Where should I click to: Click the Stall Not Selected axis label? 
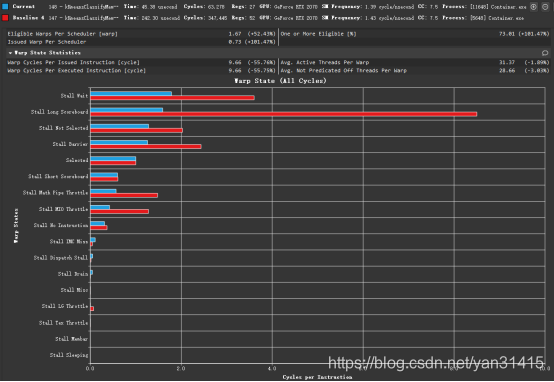[x=64, y=128]
